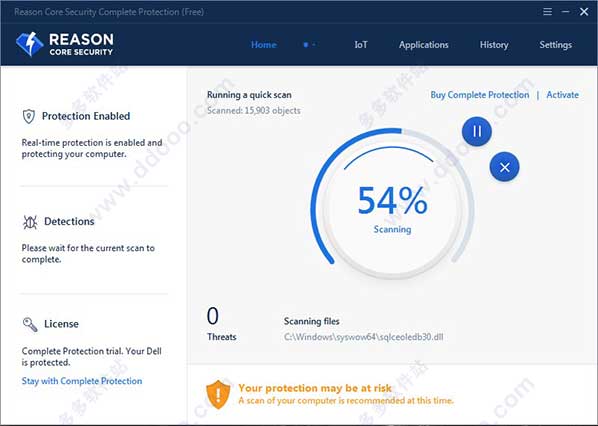Image resolution: width=598 pixels, height=426 pixels.
Task: Click Please wait for current scan text
Action: pos(88,254)
